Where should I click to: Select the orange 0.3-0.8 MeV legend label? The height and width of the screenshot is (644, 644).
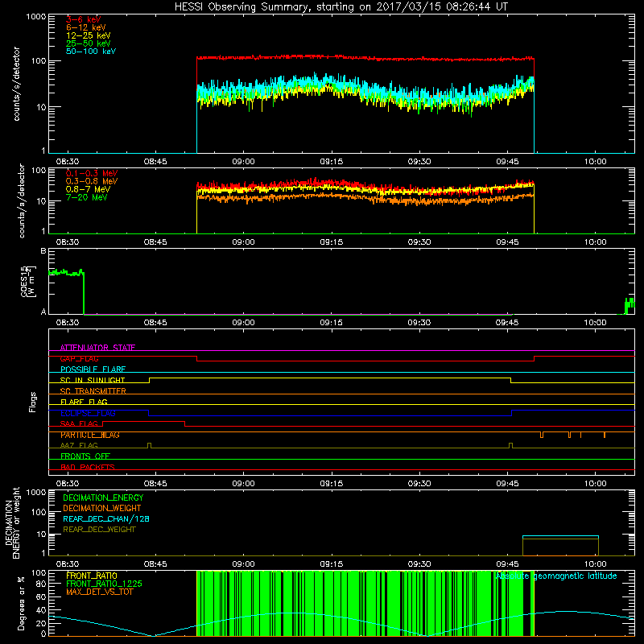[92, 181]
